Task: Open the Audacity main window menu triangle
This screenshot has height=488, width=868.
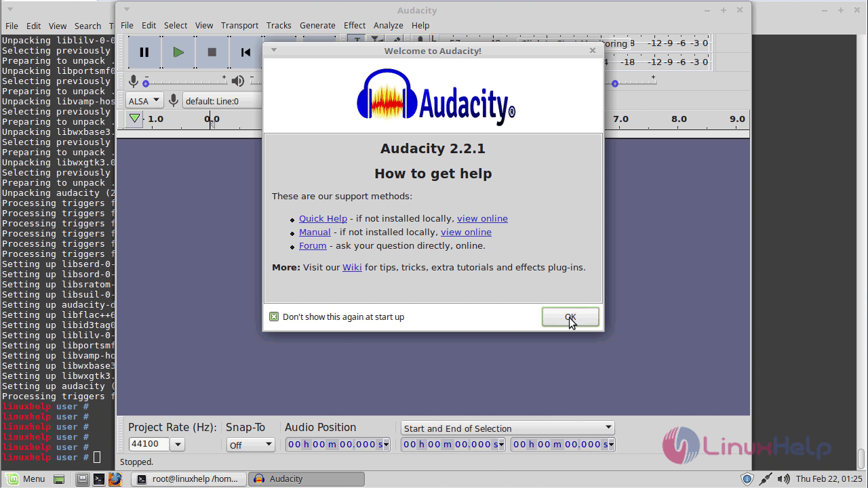Action: (x=126, y=10)
